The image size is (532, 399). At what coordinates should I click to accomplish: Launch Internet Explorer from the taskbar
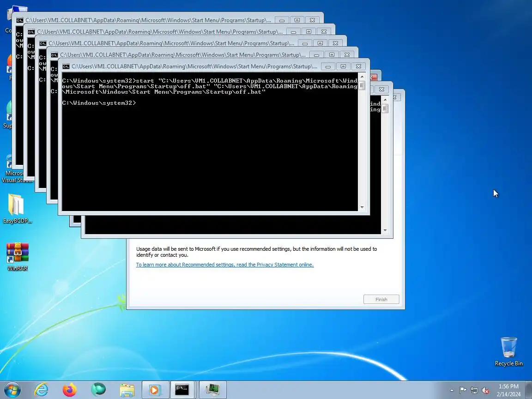[42, 389]
